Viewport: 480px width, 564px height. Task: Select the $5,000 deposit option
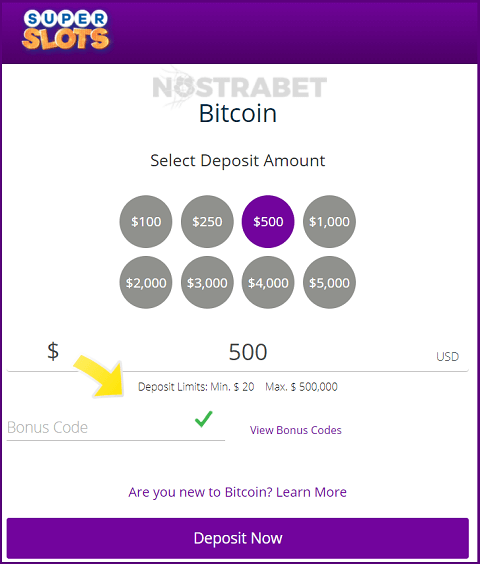pyautogui.click(x=329, y=283)
